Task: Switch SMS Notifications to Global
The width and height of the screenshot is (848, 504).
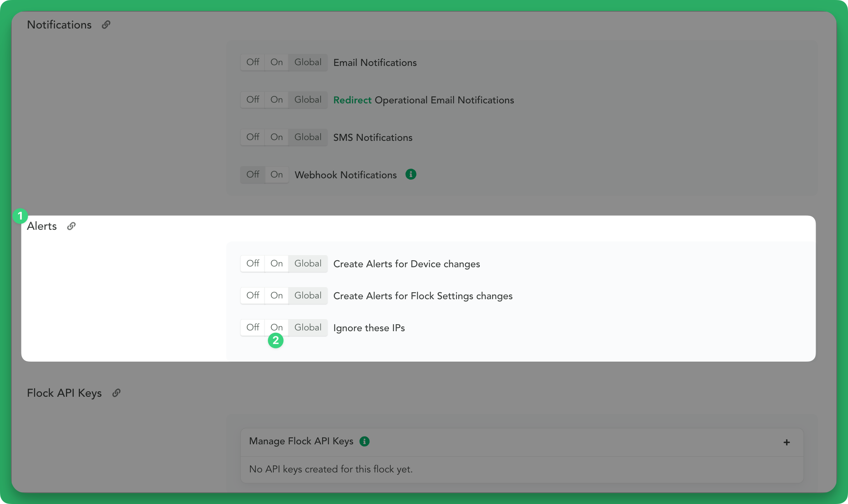Action: [x=308, y=137]
